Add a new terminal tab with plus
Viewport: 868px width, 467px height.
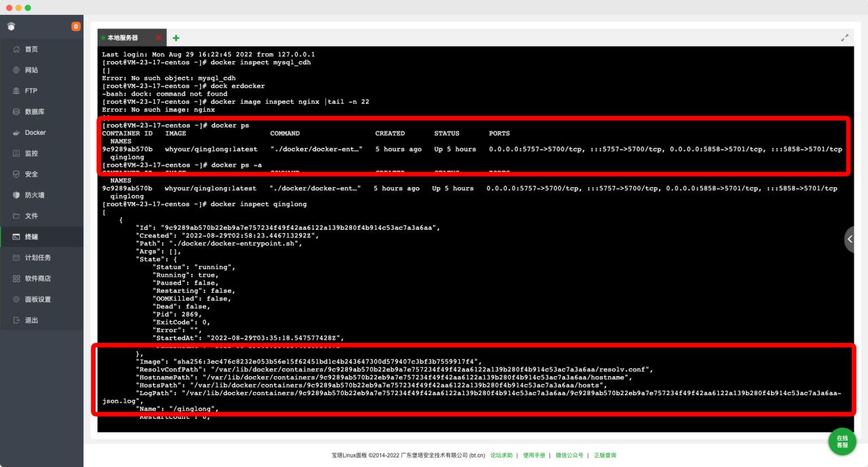point(176,38)
